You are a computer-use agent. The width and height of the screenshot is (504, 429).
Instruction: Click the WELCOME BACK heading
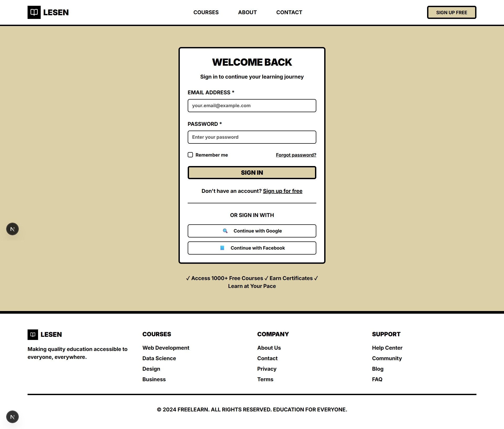pos(252,62)
